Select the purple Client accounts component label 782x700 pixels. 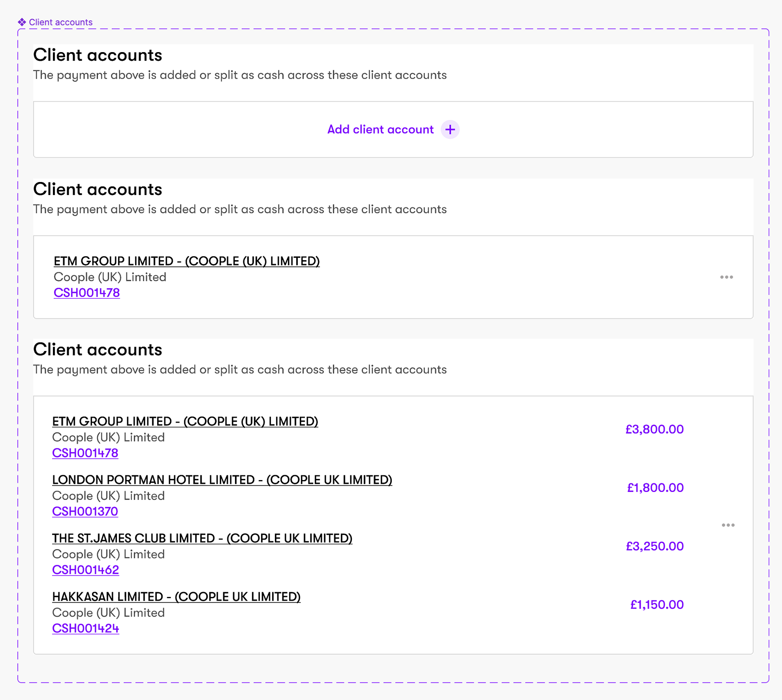(x=61, y=22)
